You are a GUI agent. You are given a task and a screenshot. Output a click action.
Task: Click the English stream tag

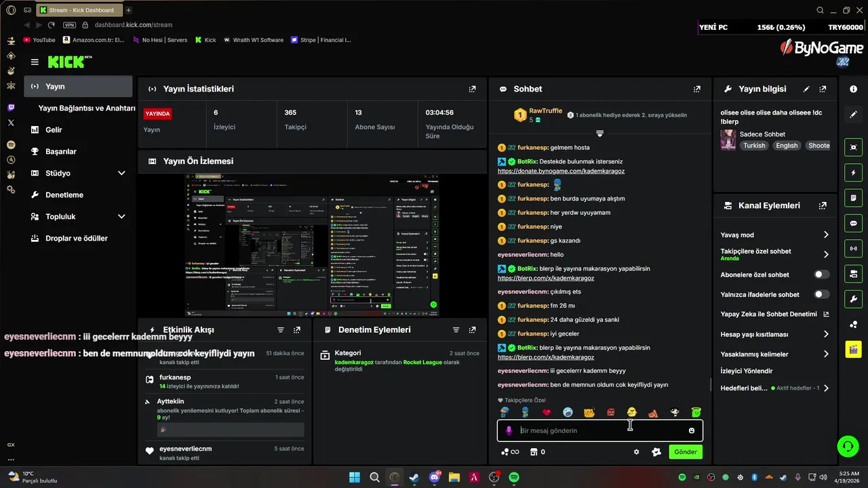click(787, 145)
